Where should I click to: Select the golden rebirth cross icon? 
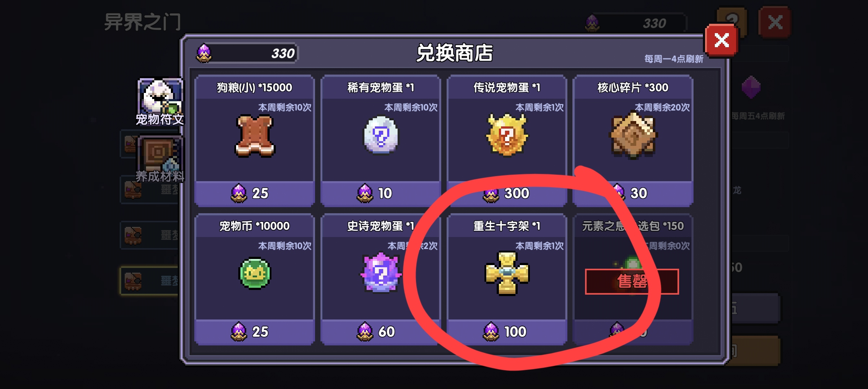(507, 273)
